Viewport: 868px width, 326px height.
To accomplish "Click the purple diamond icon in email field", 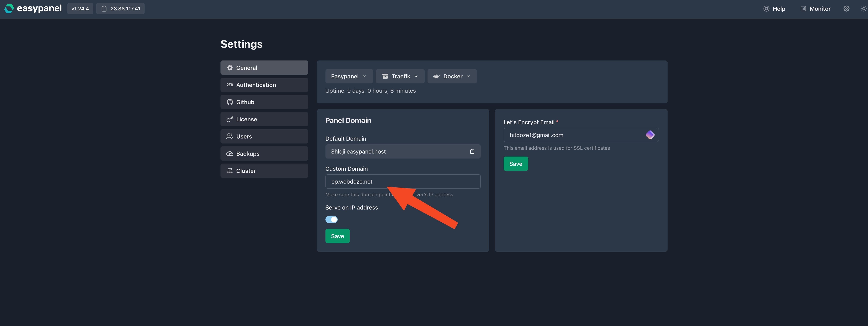I will point(650,135).
